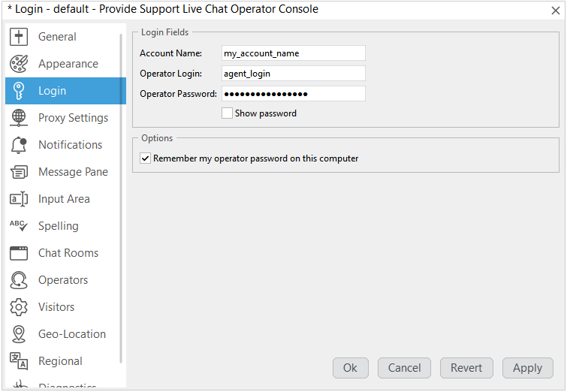Select Input Area in the sidebar
The width and height of the screenshot is (567, 392).
click(65, 199)
